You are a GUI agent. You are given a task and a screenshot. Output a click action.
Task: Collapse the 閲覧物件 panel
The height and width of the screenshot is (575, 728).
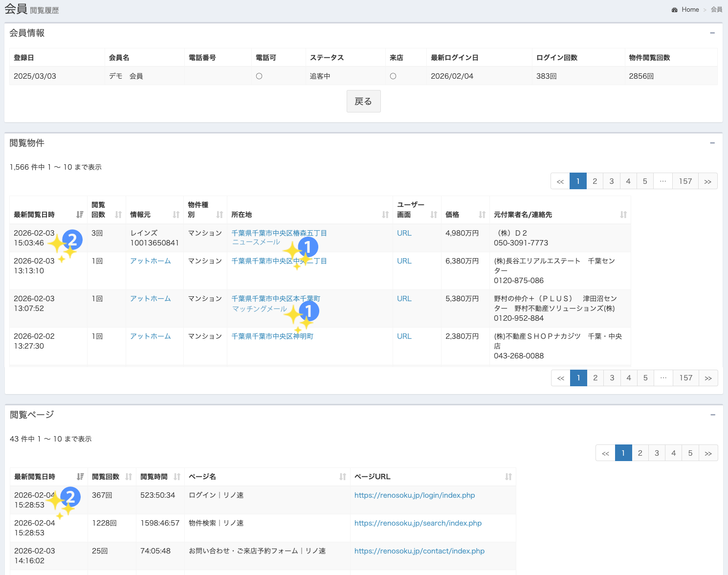click(x=712, y=143)
